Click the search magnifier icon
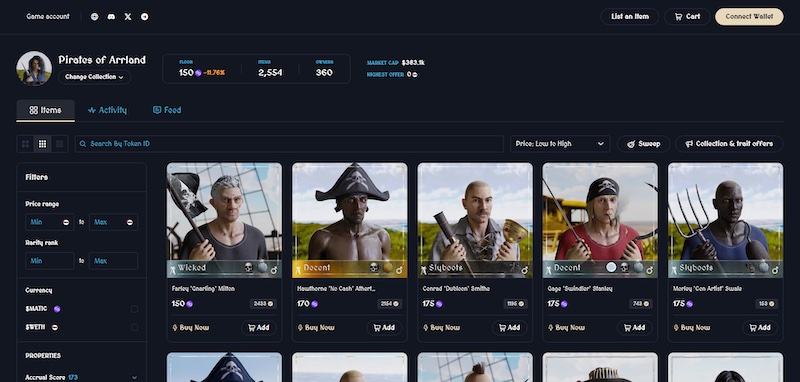800x382 pixels. [84, 144]
